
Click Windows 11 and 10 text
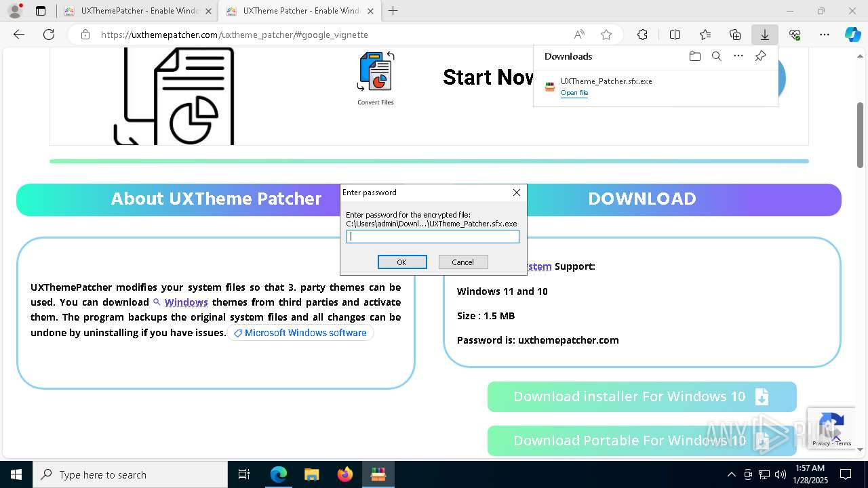tap(502, 291)
